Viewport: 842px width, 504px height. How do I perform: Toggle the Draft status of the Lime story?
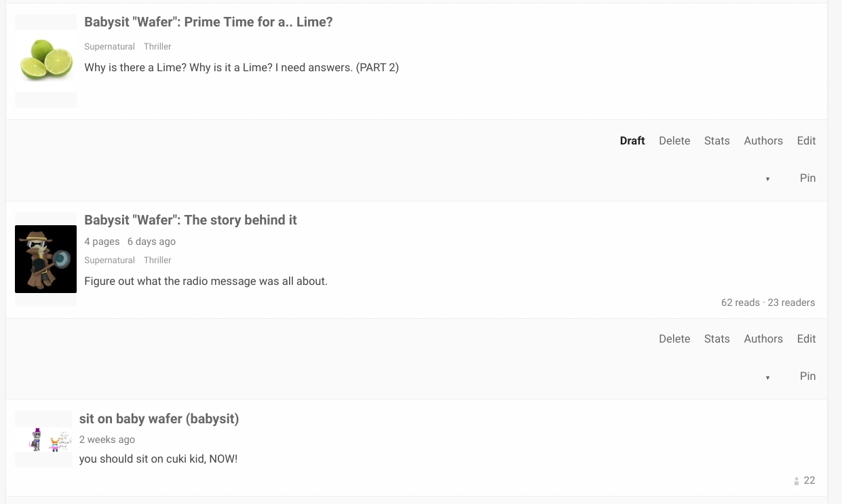[x=632, y=141]
